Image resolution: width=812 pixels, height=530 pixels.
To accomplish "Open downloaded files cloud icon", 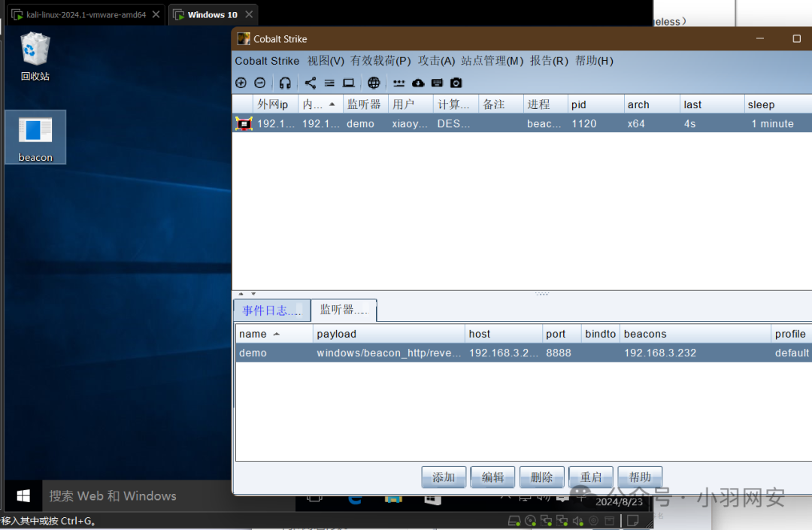I will click(418, 83).
